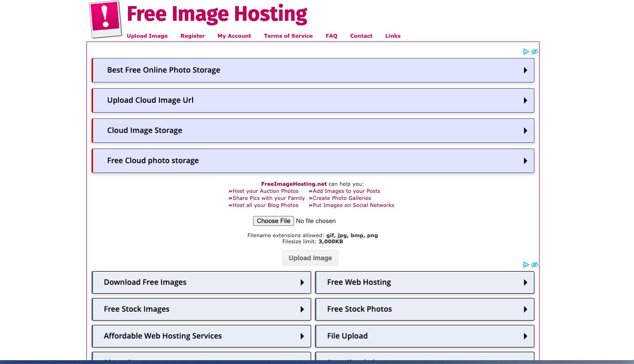Click the Choose File button

[x=274, y=221]
